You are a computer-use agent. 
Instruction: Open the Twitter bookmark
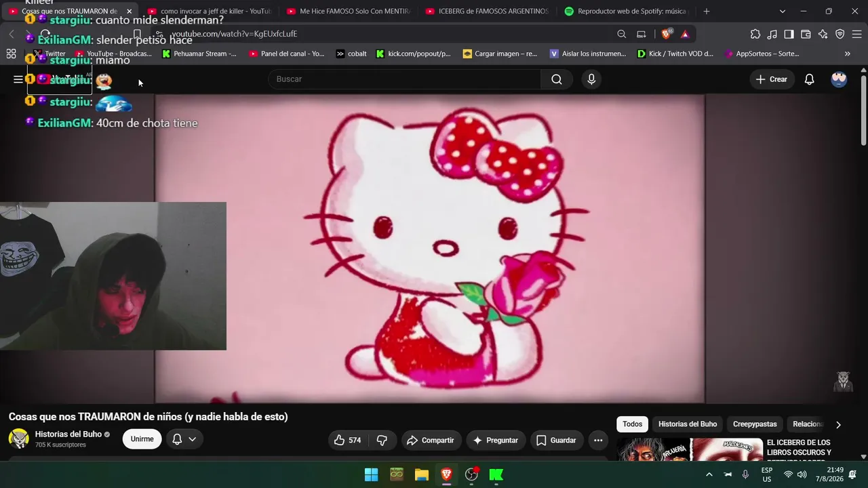[x=50, y=54]
